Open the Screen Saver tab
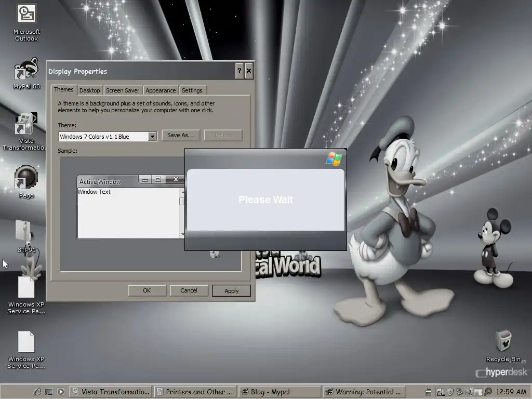This screenshot has width=532, height=399. click(123, 90)
